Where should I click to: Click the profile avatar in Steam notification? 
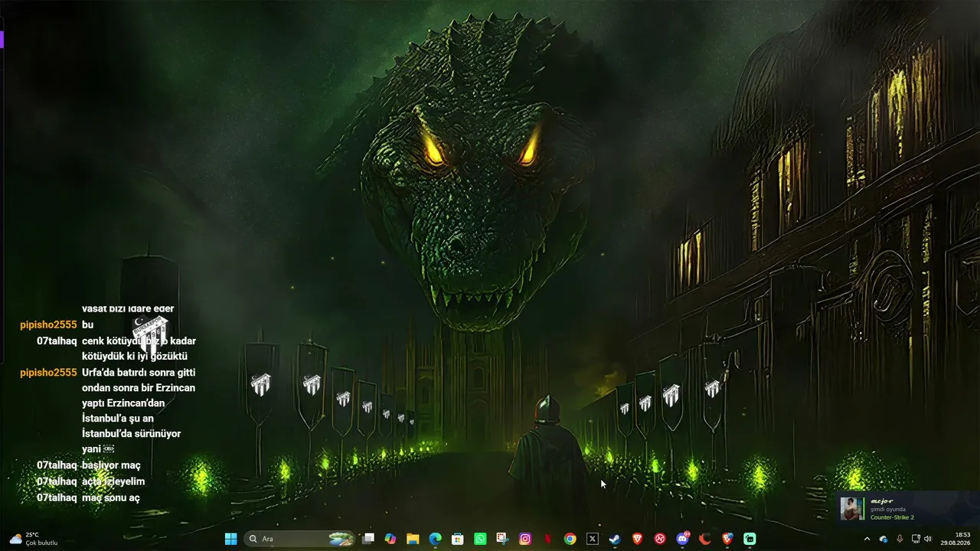pyautogui.click(x=852, y=509)
